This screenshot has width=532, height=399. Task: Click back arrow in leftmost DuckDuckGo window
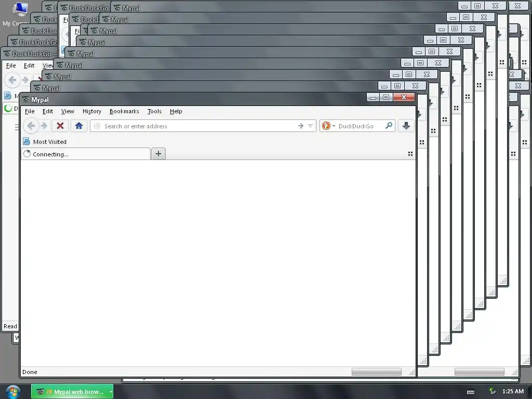(x=12, y=80)
